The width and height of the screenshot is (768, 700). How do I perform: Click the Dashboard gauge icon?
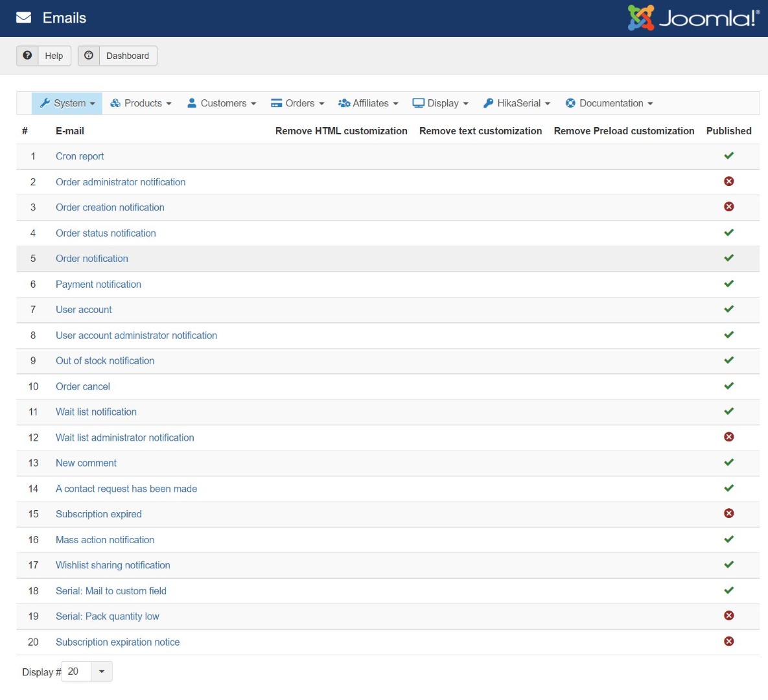(x=89, y=56)
